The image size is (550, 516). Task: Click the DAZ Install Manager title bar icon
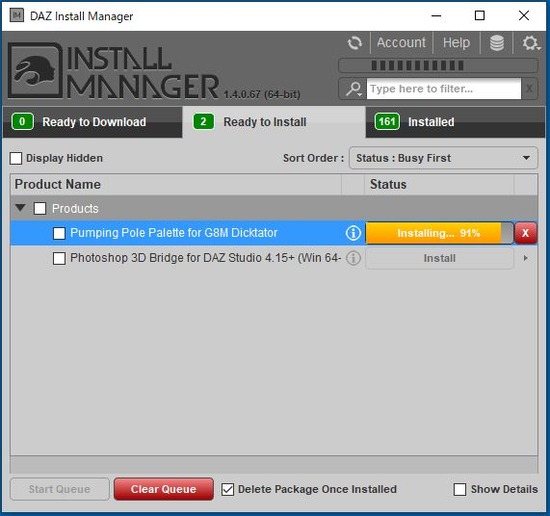coord(16,15)
